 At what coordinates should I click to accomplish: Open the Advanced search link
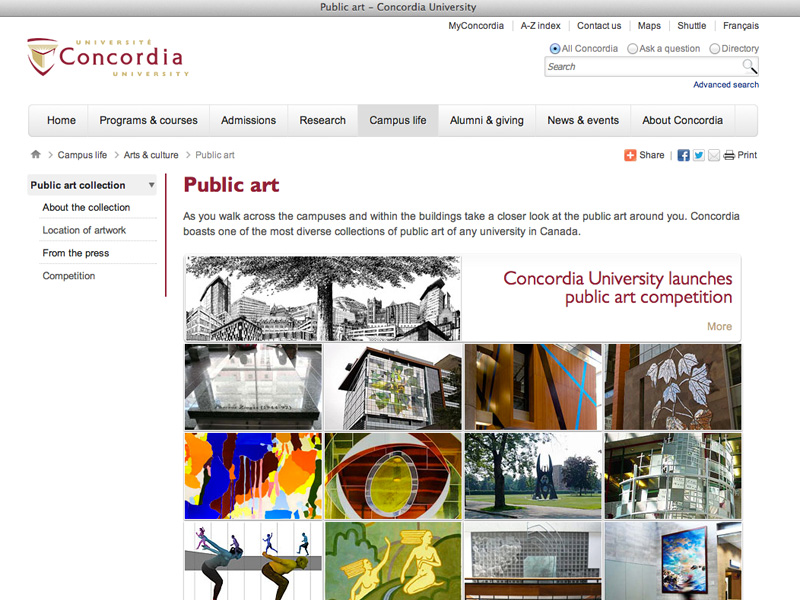coord(725,85)
